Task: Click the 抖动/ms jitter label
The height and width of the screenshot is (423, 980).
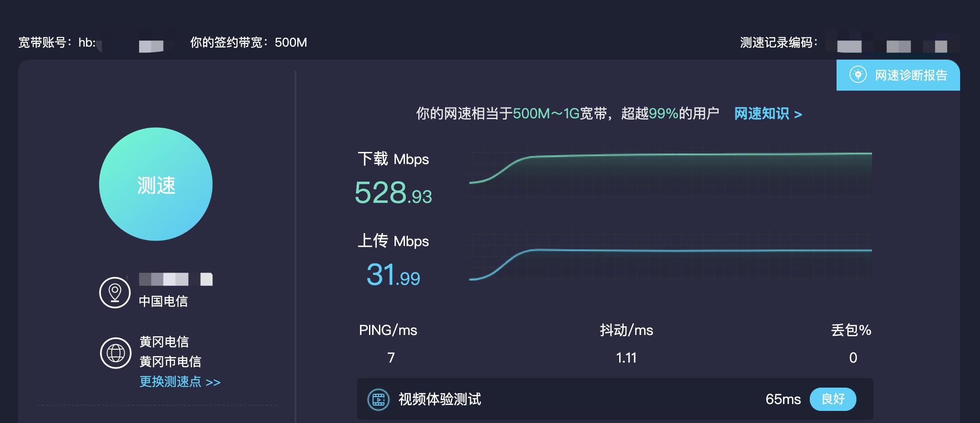Action: coord(626,330)
